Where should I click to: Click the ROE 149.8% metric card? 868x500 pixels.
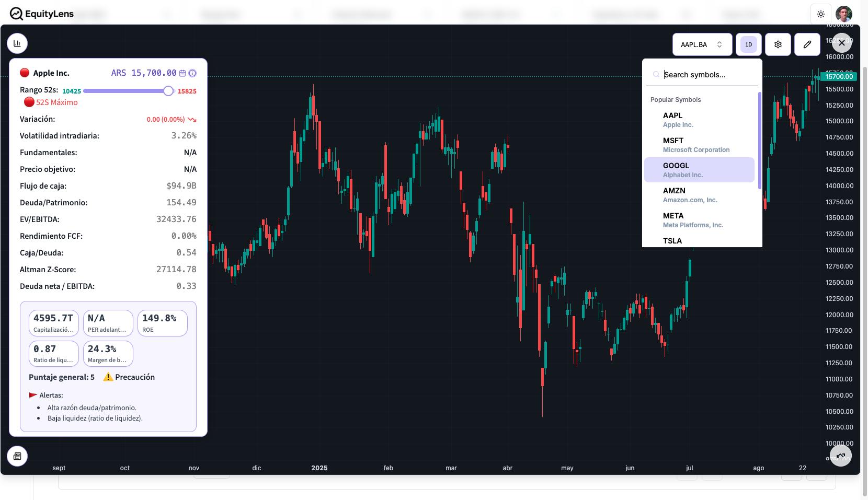[162, 323]
